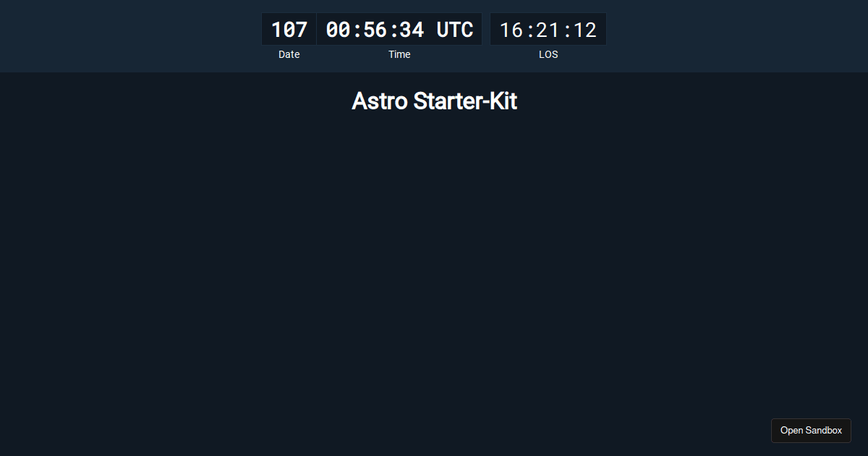This screenshot has height=456, width=868.
Task: Click the Date caption under the day number
Action: (289, 54)
